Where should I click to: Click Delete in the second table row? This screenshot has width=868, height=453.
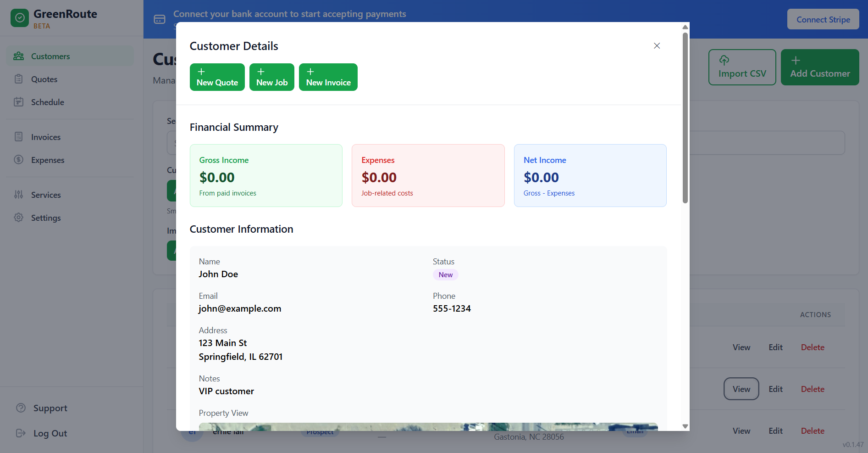click(x=813, y=389)
